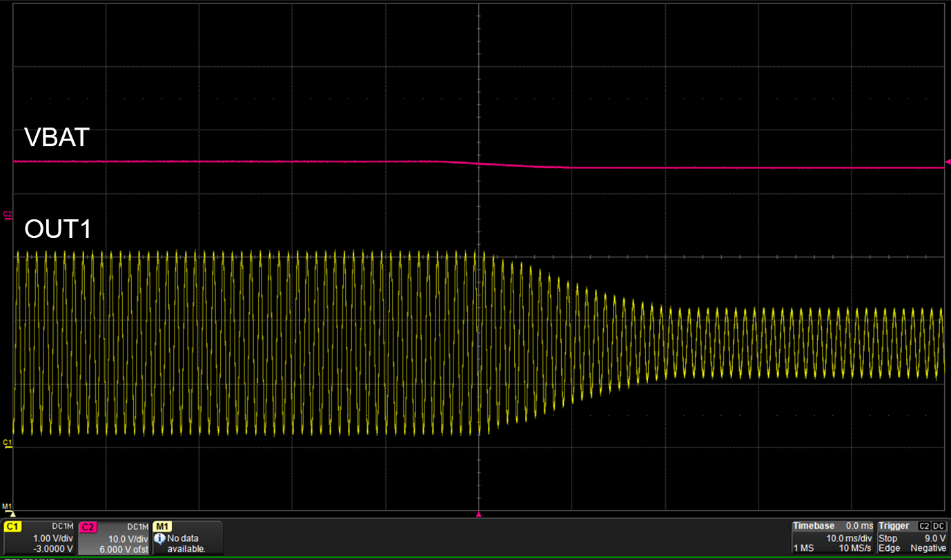Click the info icon in M1 box
The height and width of the screenshot is (560, 951).
point(160,538)
